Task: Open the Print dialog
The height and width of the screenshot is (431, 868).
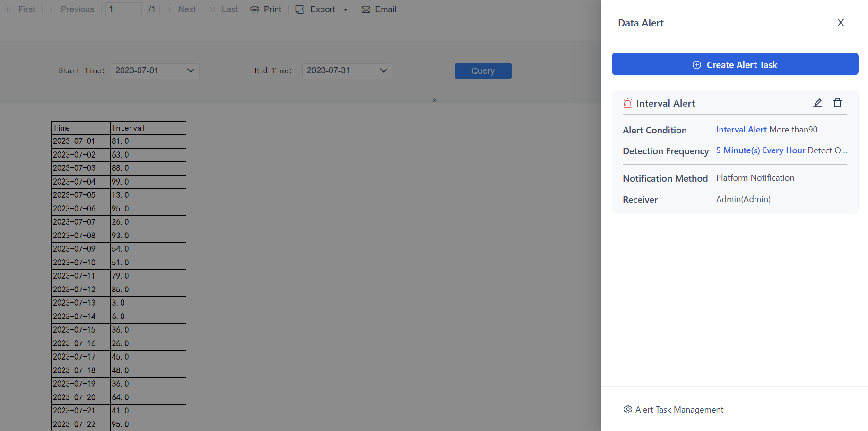Action: point(266,9)
